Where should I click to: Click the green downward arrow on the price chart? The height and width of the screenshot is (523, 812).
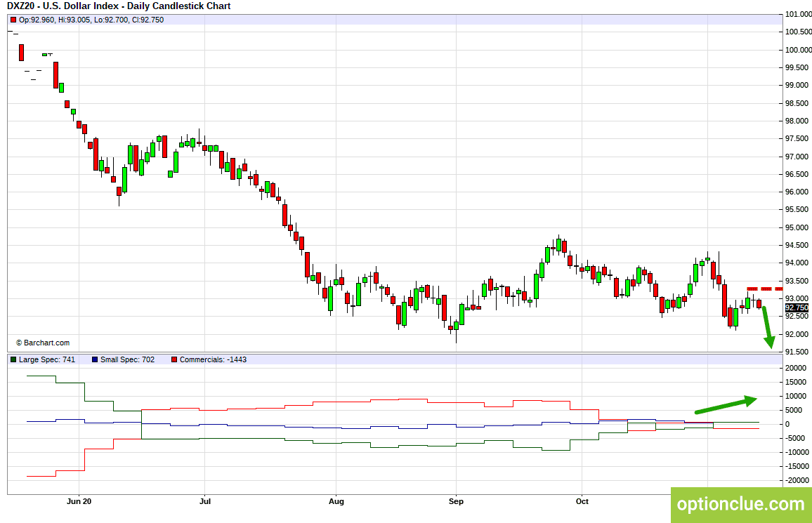(768, 327)
